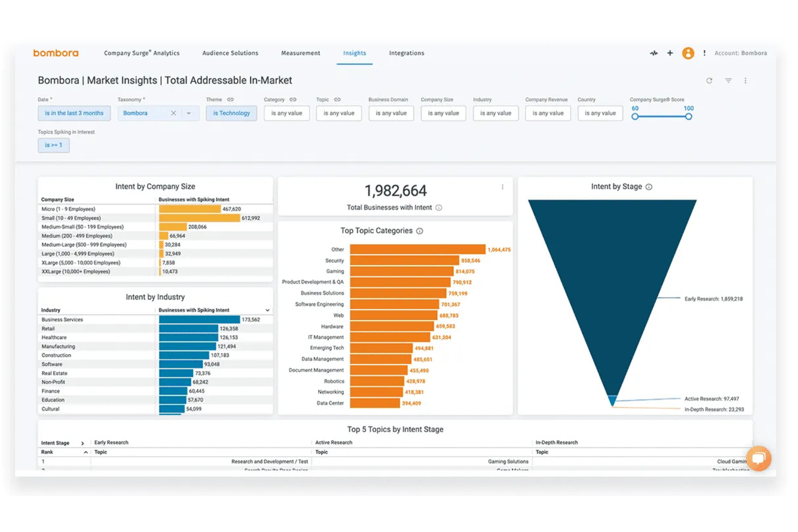Screen dimensions: 798x532
Task: Click the Software industry row
Action: pyautogui.click(x=156, y=364)
